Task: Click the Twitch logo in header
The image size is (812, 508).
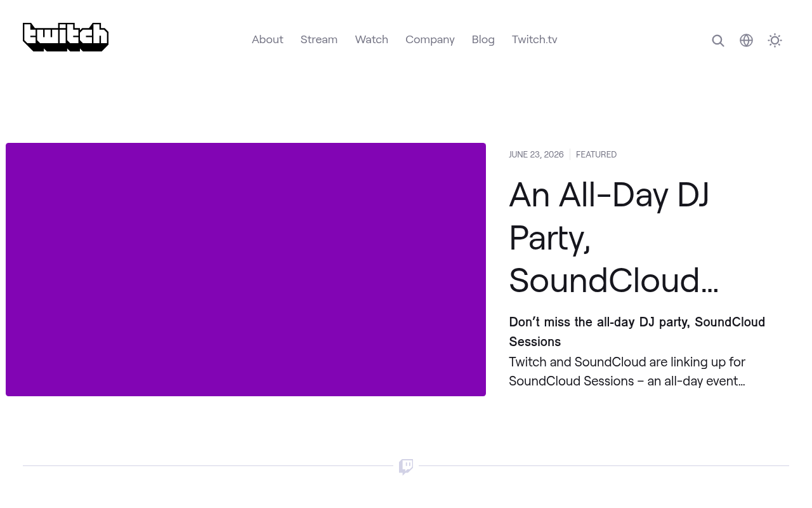Action: [x=65, y=37]
